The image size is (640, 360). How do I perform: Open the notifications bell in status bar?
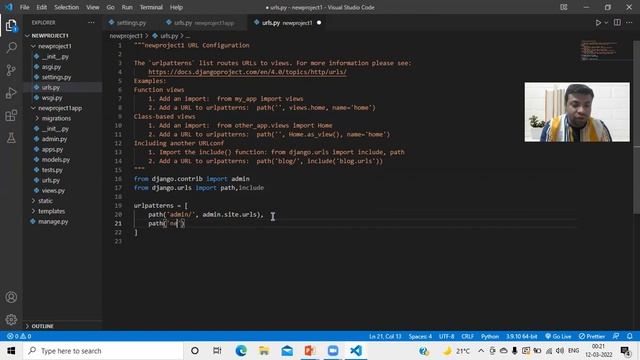630,336
